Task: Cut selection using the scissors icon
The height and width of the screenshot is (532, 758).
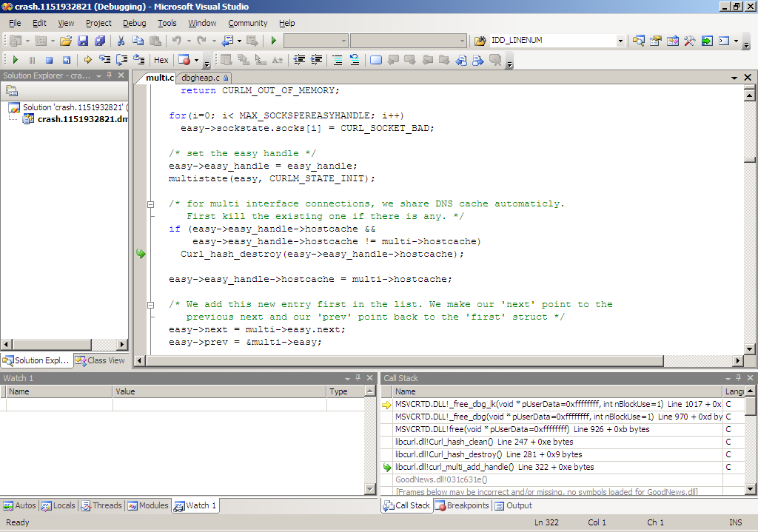Action: click(x=121, y=41)
